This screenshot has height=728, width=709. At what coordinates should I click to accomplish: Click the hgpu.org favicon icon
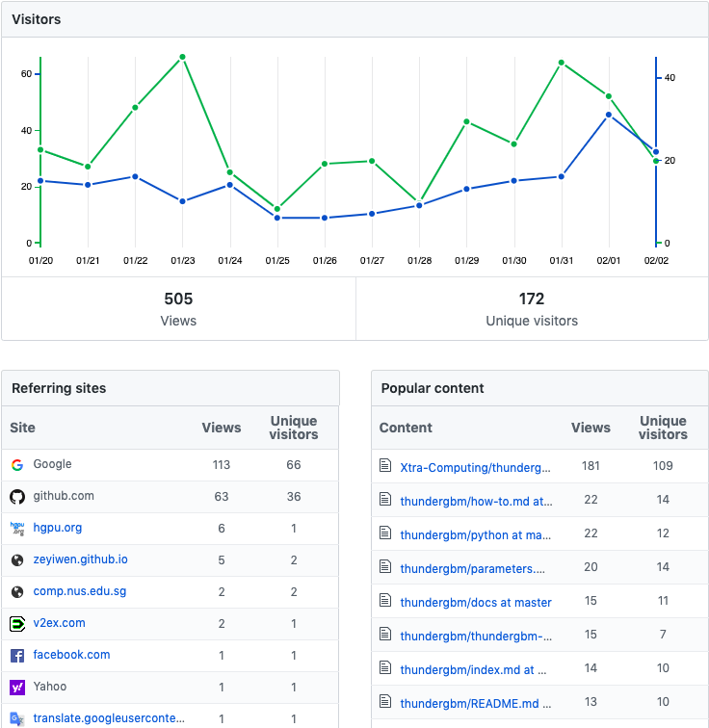tap(17, 529)
